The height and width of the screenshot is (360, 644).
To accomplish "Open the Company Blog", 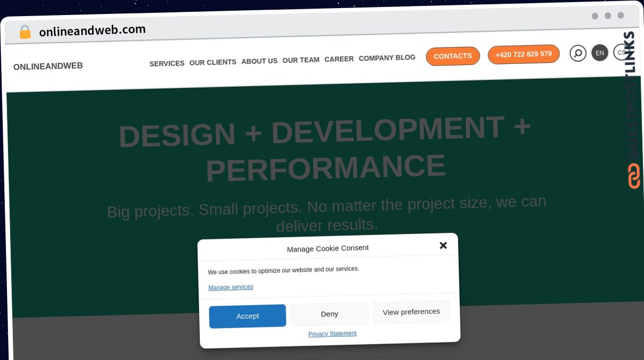I will click(x=387, y=57).
